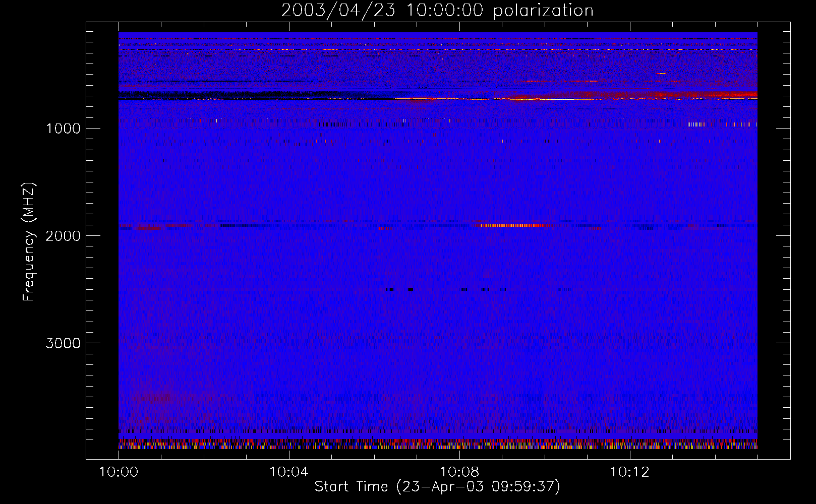Image resolution: width=816 pixels, height=504 pixels.
Task: Click the 'Frequency (MHZ)' axis label
Action: click(x=29, y=242)
